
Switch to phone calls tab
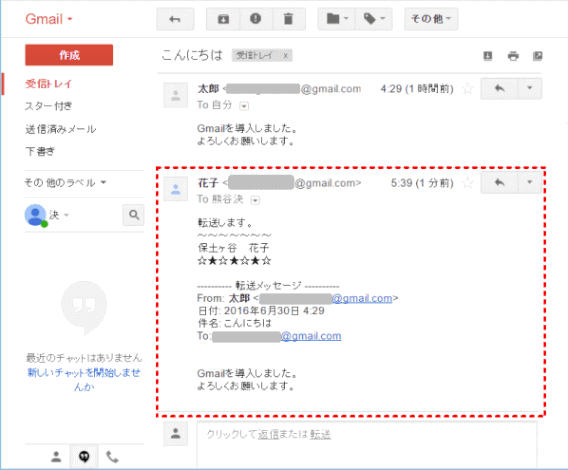112,457
